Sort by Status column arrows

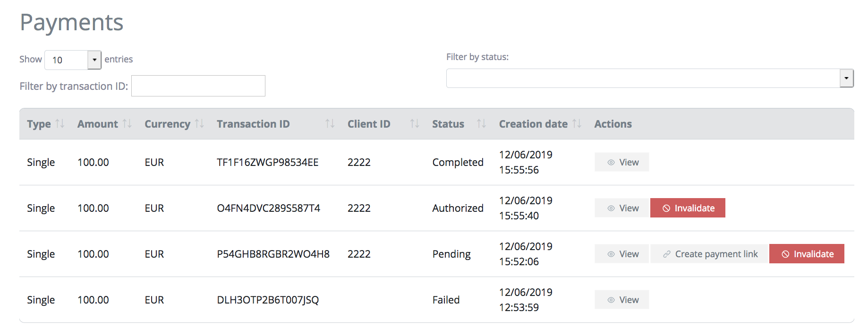[x=481, y=123]
